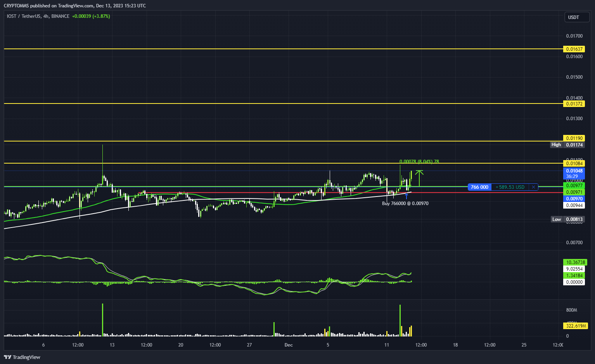The image size is (595, 364).
Task: Click the Buy 766000 @ 0.00970 label
Action: tap(405, 203)
